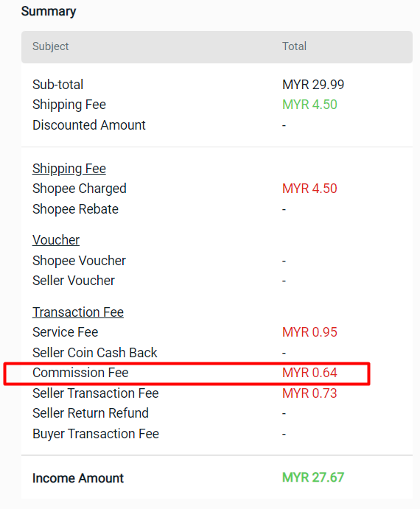Viewport: 420px width, 509px height.
Task: Open the Voucher section link
Action: [x=56, y=240]
